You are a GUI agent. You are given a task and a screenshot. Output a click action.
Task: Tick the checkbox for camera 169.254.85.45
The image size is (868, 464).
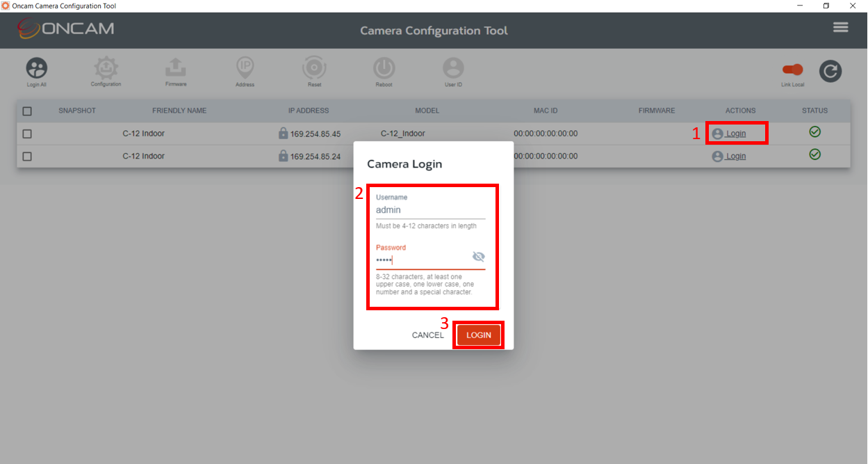(x=27, y=134)
